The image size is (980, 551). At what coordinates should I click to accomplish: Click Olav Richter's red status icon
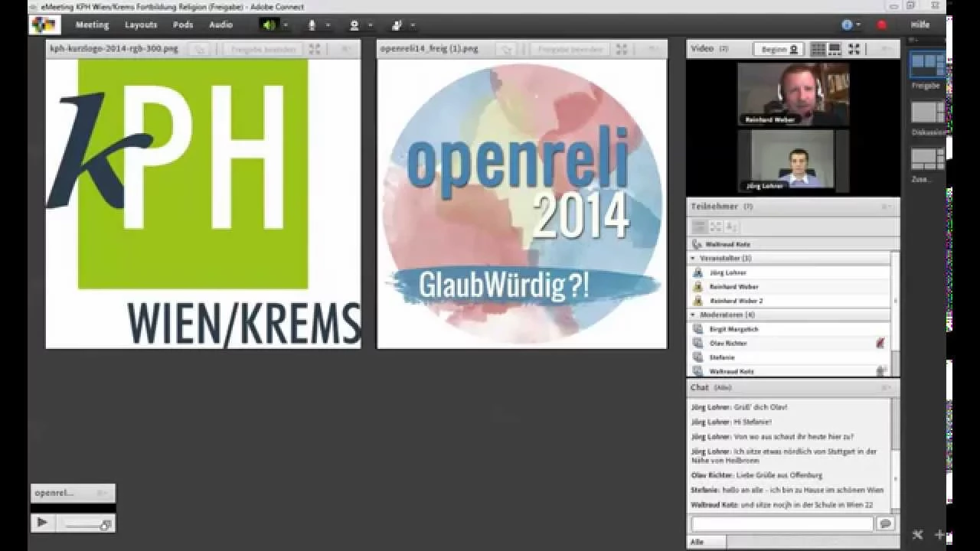click(880, 343)
